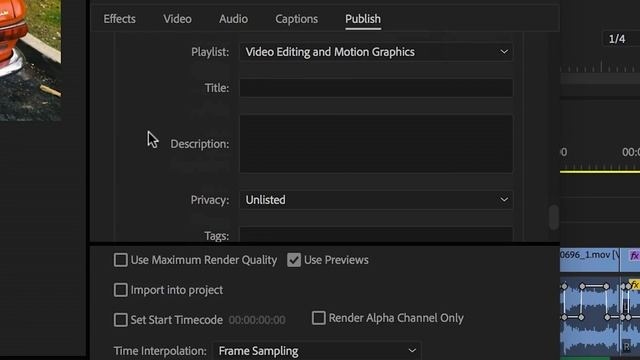This screenshot has width=640, height=360.
Task: Open the Time Interpolation dropdown
Action: [317, 351]
